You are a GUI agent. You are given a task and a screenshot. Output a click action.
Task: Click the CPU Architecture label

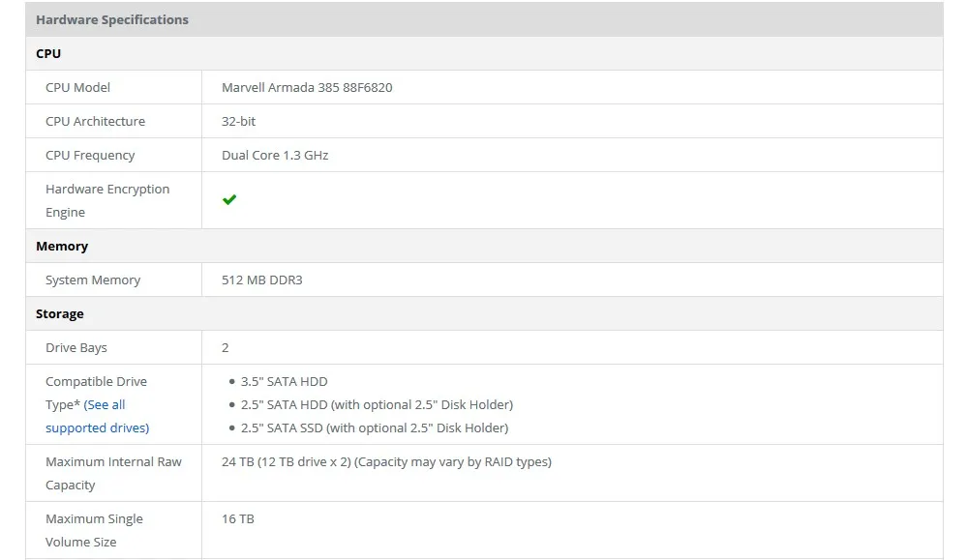click(95, 121)
